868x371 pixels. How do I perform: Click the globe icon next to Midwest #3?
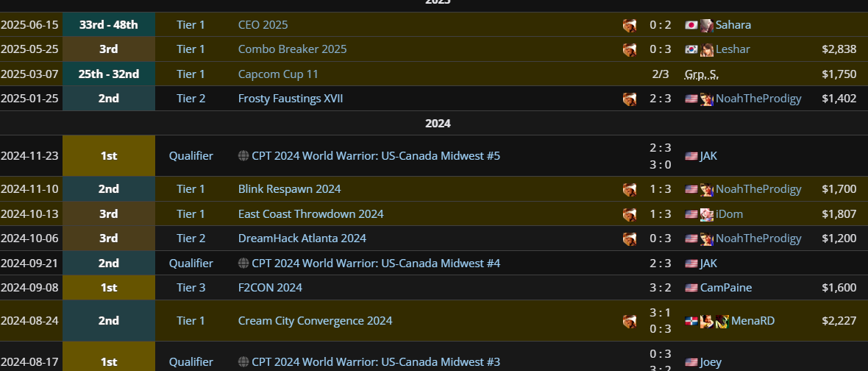243,362
